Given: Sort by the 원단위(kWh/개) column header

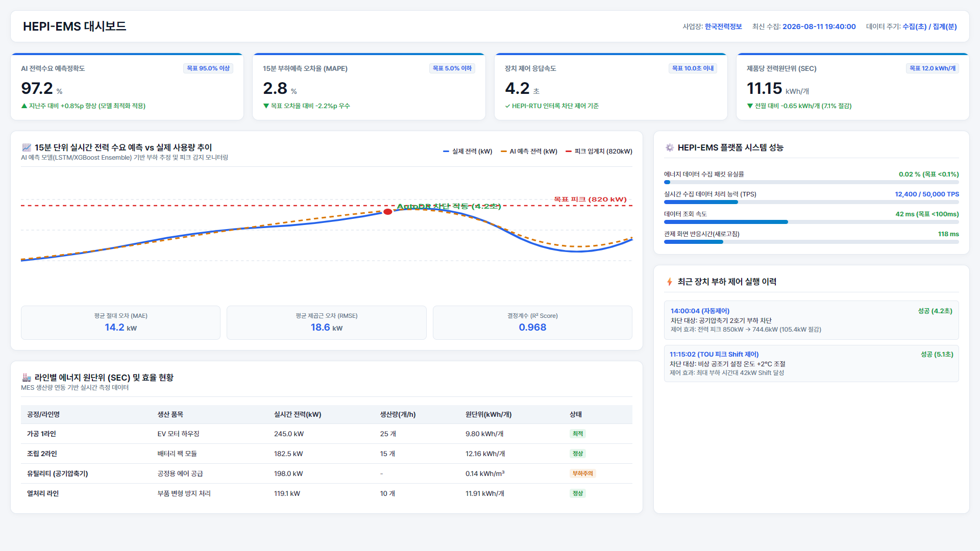Looking at the screenshot, I should (x=488, y=415).
